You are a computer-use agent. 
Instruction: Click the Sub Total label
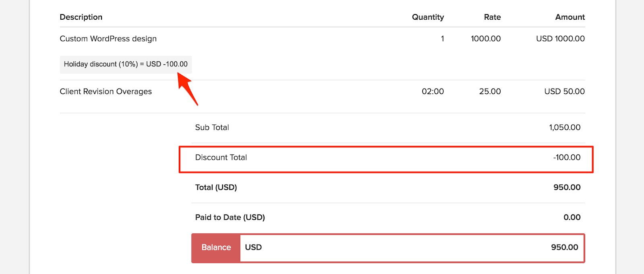[x=212, y=128]
